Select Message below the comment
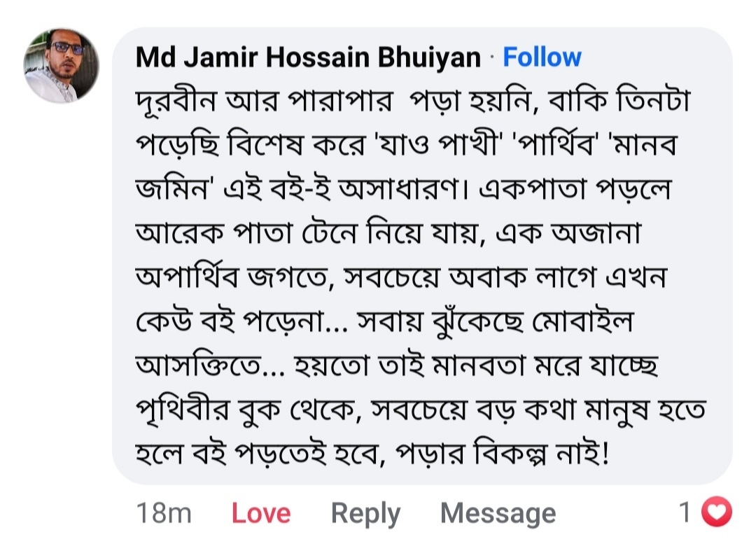Screen dimensions: 756x558 click(498, 514)
